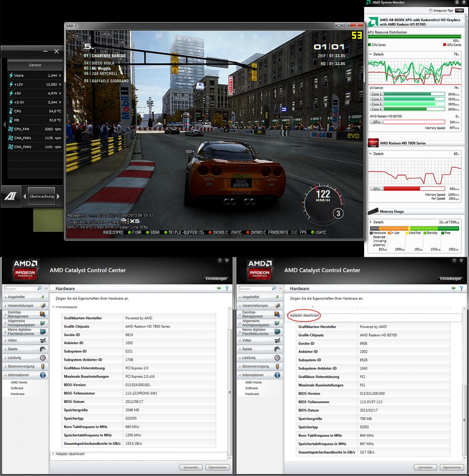This screenshot has width=469, height=476.
Task: Enable the Always on Top checkbox
Action: pos(430,11)
